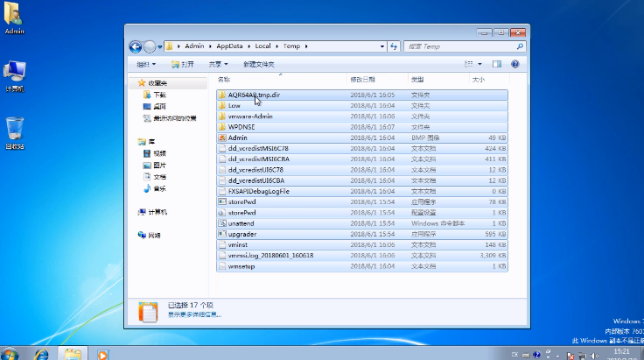Viewport: 644px width, 360px height.
Task: Go back with the Back arrow button
Action: [136, 46]
